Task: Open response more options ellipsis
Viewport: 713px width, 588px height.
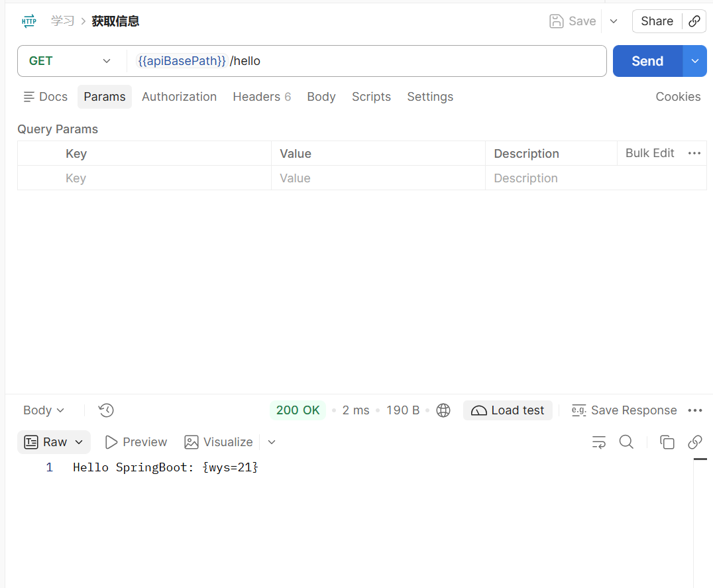Action: tap(695, 410)
